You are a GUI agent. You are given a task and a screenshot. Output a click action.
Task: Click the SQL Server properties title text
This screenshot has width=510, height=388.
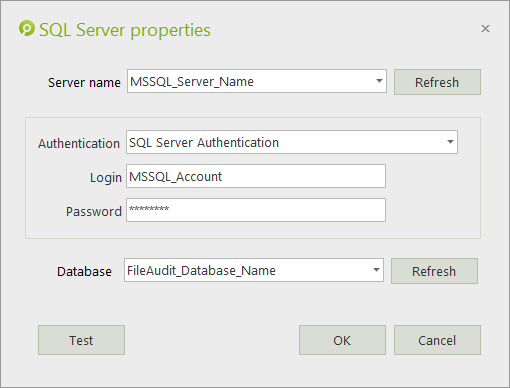tap(125, 30)
